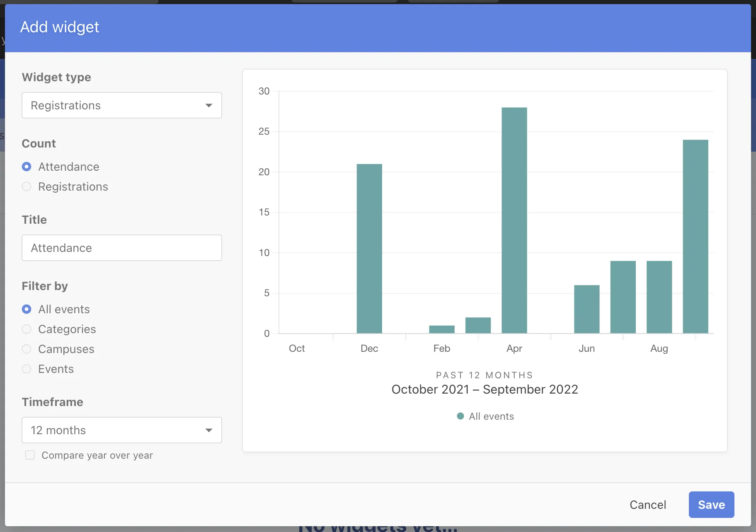Filter by Categories
This screenshot has height=532, width=756.
tap(27, 329)
